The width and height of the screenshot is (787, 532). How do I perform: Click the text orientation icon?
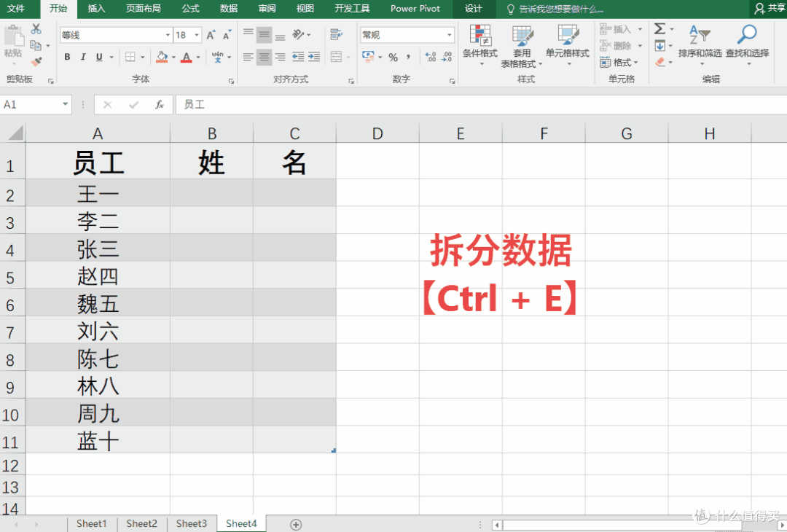coord(299,35)
